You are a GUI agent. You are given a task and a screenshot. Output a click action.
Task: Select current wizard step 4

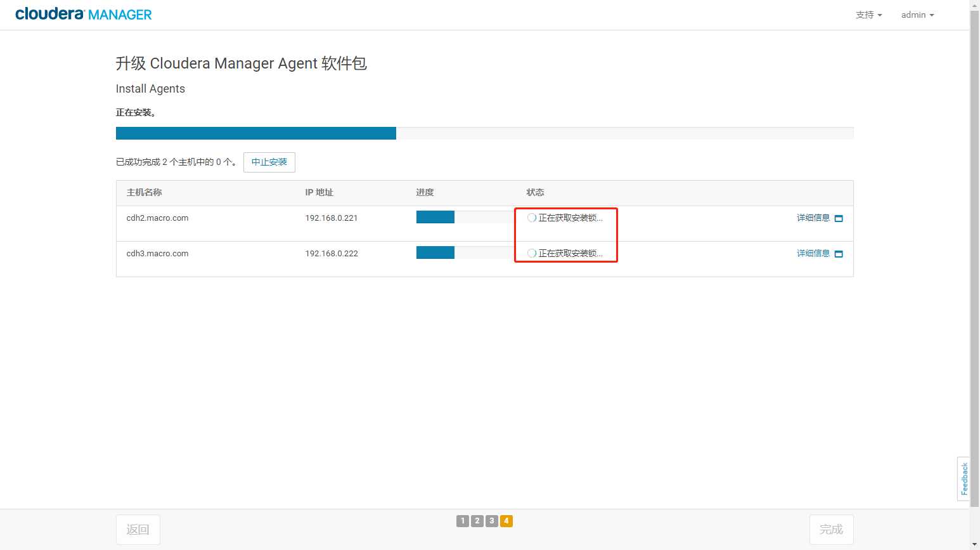[x=506, y=521]
